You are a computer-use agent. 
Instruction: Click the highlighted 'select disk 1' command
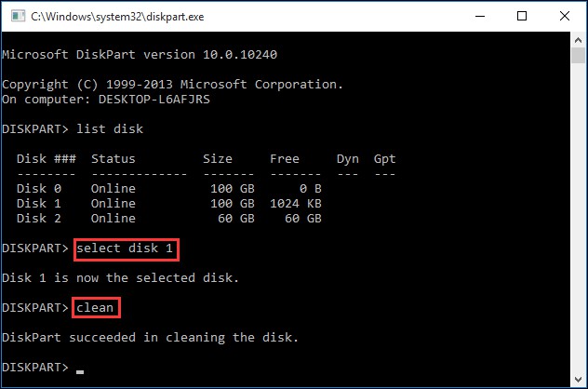click(126, 249)
